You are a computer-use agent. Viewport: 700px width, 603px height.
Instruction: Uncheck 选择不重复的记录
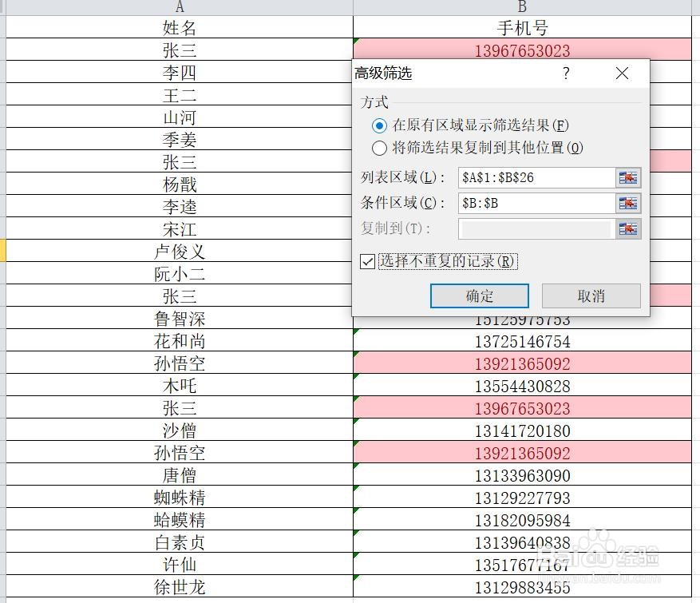(367, 260)
